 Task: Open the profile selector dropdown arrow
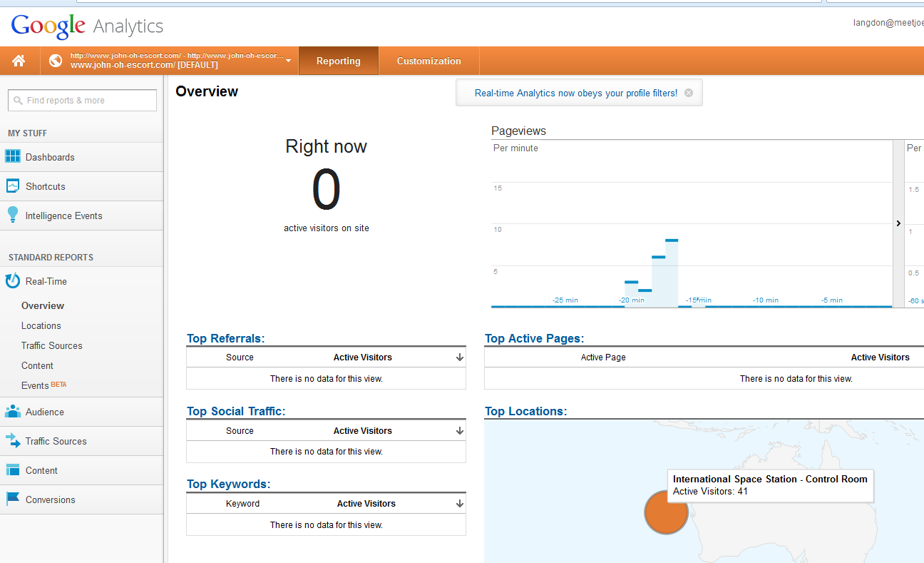(x=288, y=61)
